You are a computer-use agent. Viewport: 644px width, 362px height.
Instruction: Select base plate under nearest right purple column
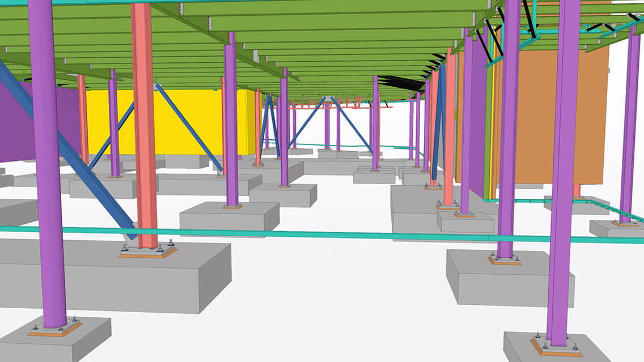(557, 346)
